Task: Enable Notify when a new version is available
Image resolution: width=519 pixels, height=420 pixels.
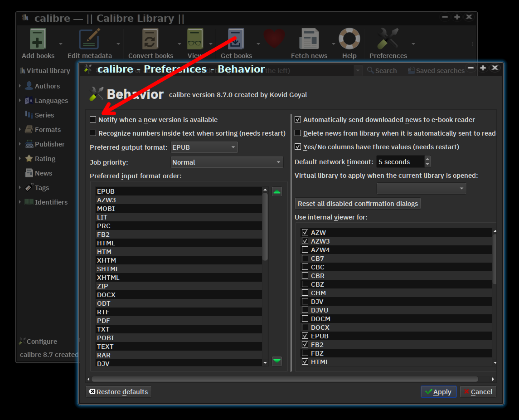Action: [x=93, y=120]
